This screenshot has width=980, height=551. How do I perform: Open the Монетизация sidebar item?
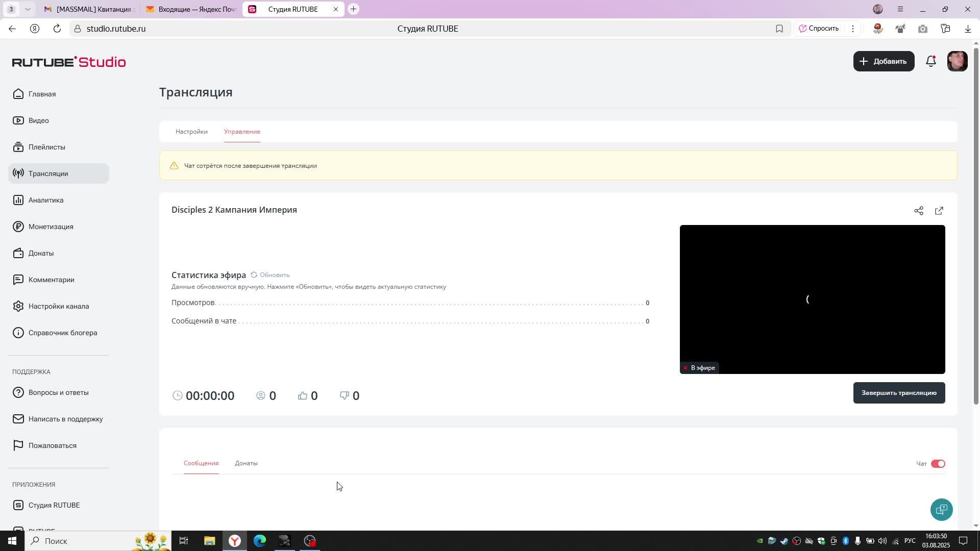(x=51, y=227)
